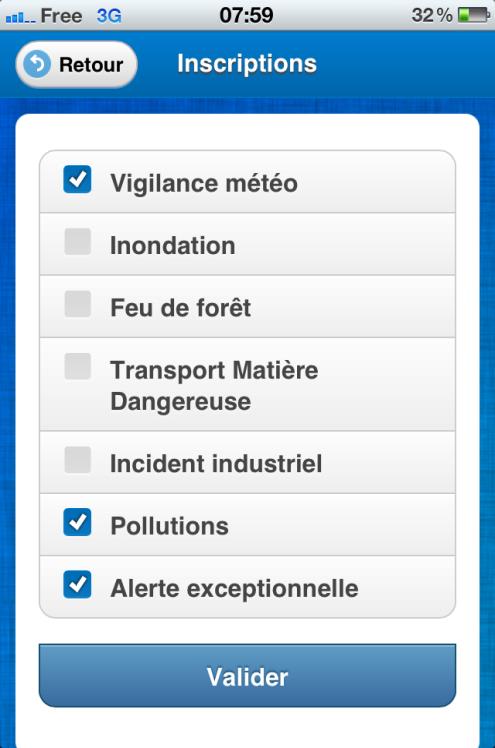Uncheck the Pollutions checkbox

click(77, 522)
